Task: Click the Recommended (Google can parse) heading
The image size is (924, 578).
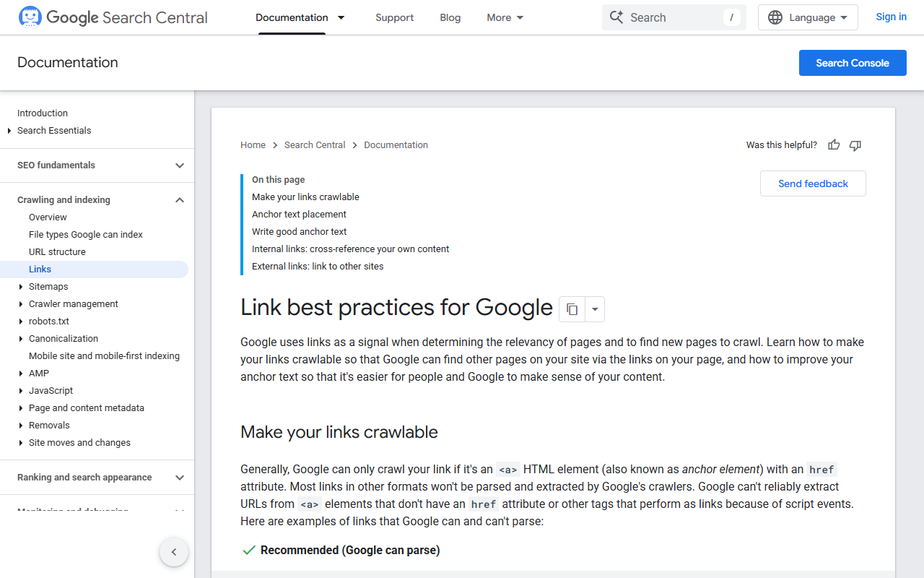Action: pyautogui.click(x=350, y=551)
